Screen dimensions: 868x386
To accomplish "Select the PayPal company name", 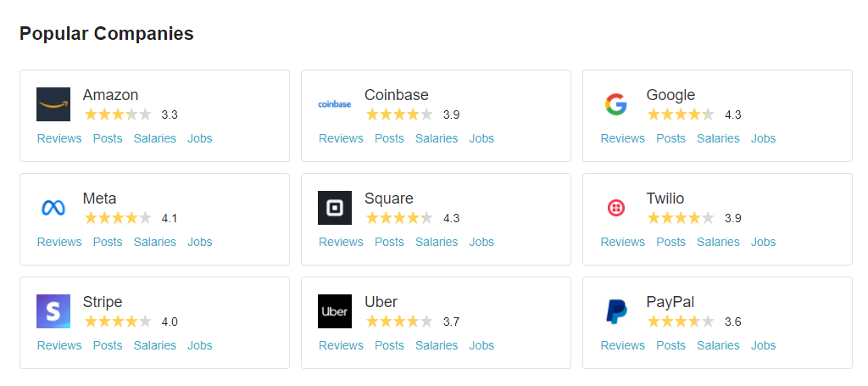I will click(x=670, y=302).
